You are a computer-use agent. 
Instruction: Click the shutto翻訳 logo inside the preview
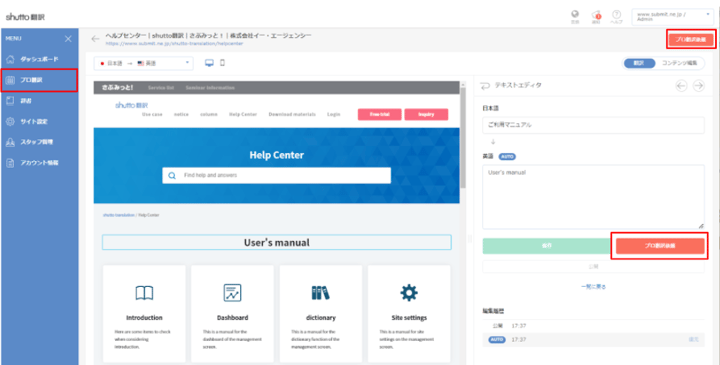pos(131,105)
